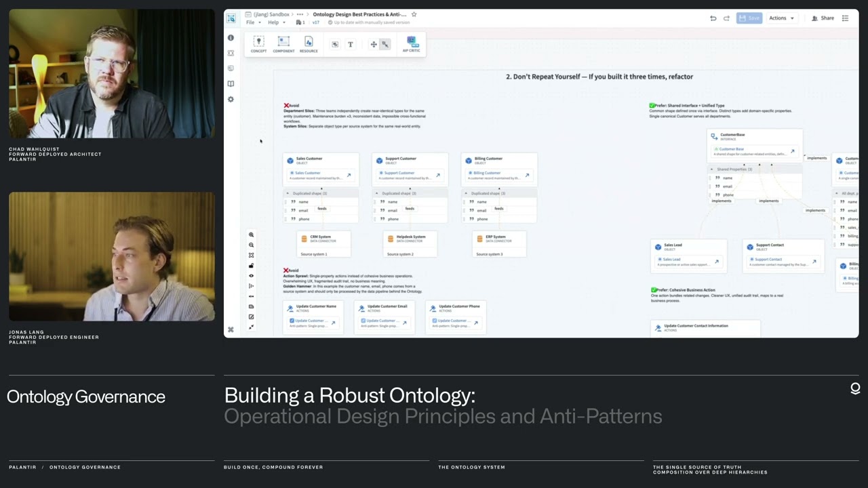Screen dimensions: 868x488
Task: Insert an image onto the canvas
Action: click(335, 45)
